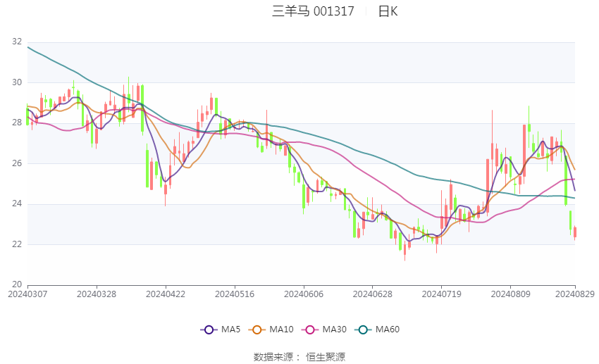599x364 pixels.
Task: Click the last candlestick at the right edge
Action: pos(575,232)
